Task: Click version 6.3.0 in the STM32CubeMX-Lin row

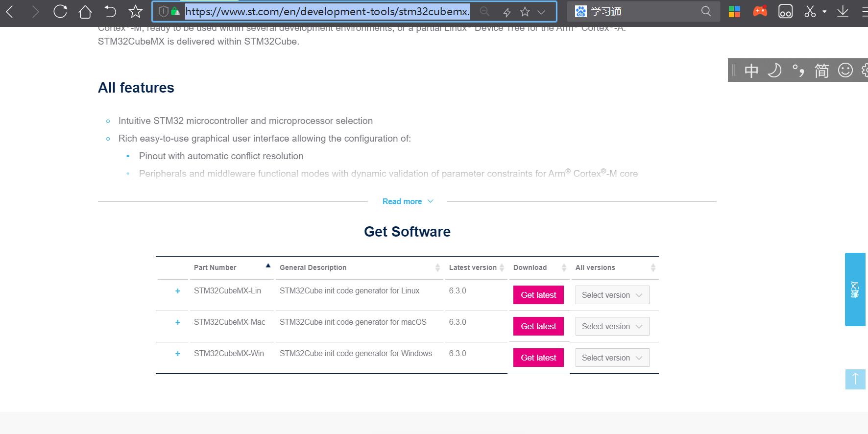Action: click(458, 290)
